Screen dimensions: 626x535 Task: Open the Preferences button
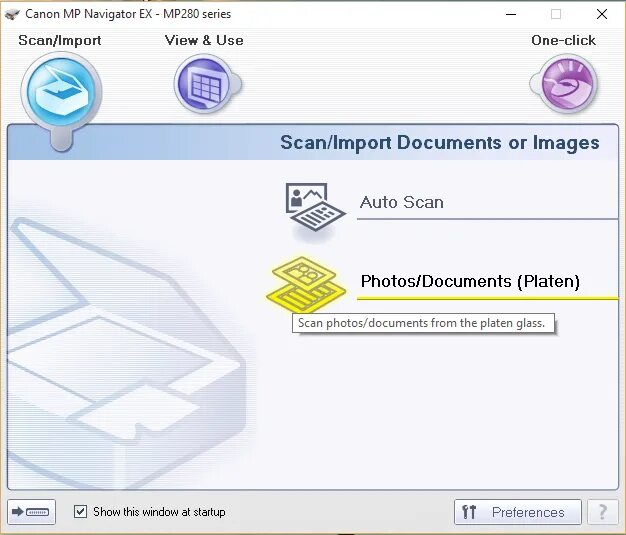518,512
